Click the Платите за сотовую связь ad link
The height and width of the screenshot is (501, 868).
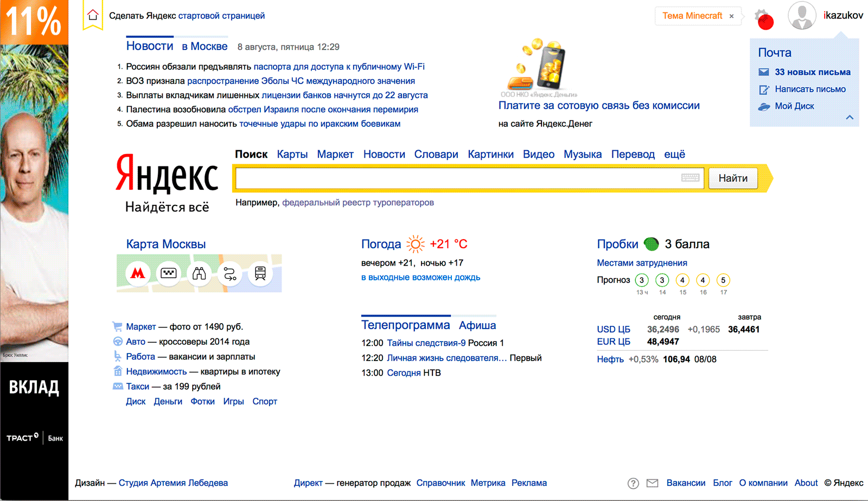tap(599, 106)
